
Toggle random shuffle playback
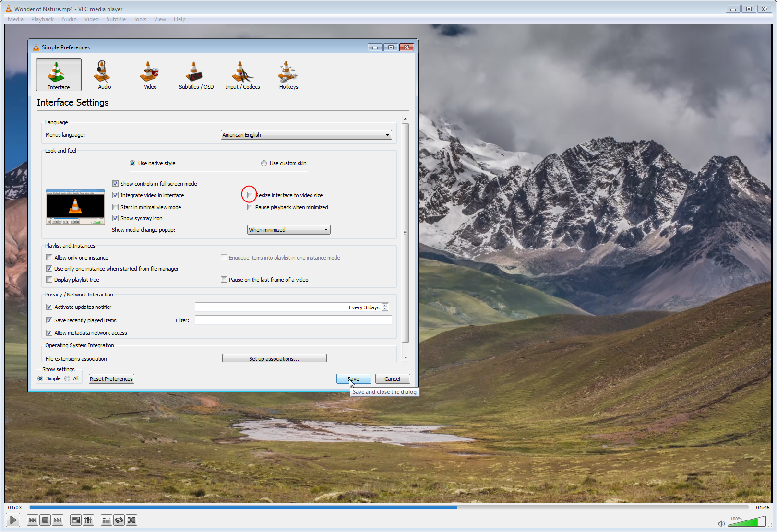tap(131, 520)
